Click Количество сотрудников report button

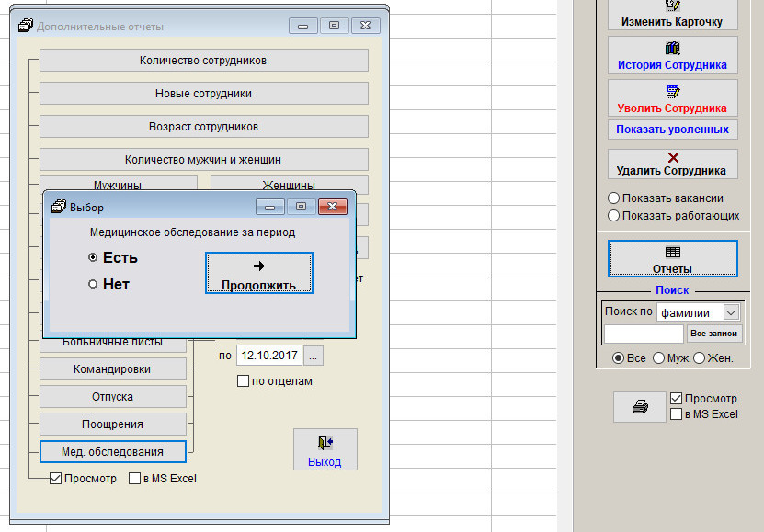204,61
